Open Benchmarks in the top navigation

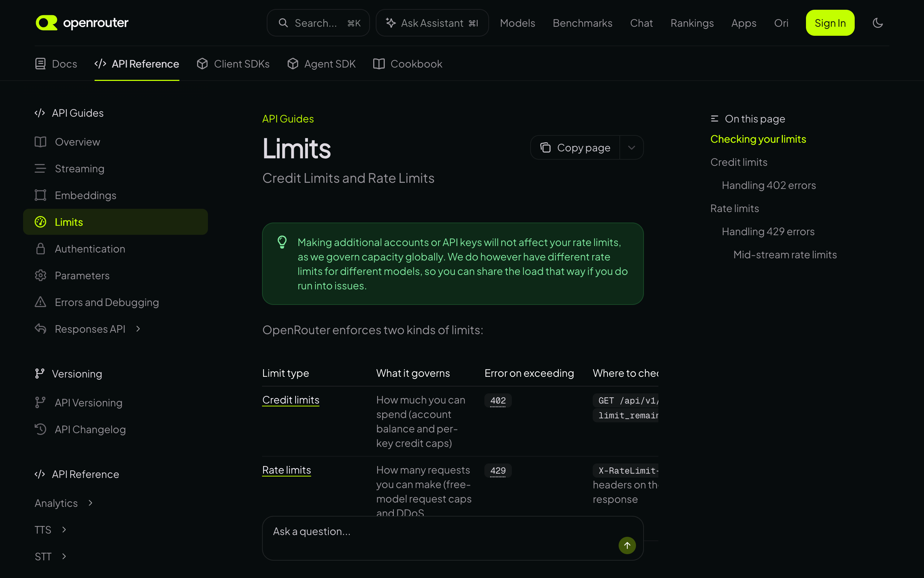(x=582, y=23)
